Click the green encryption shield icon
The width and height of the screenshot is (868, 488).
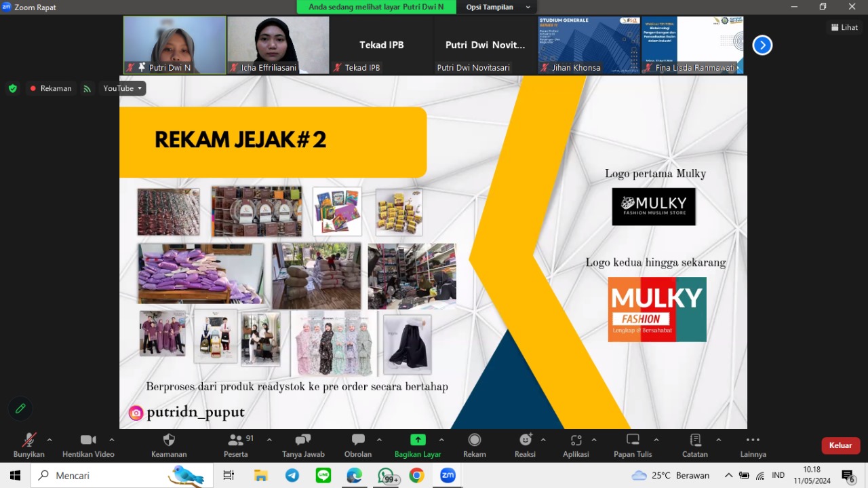click(12, 88)
